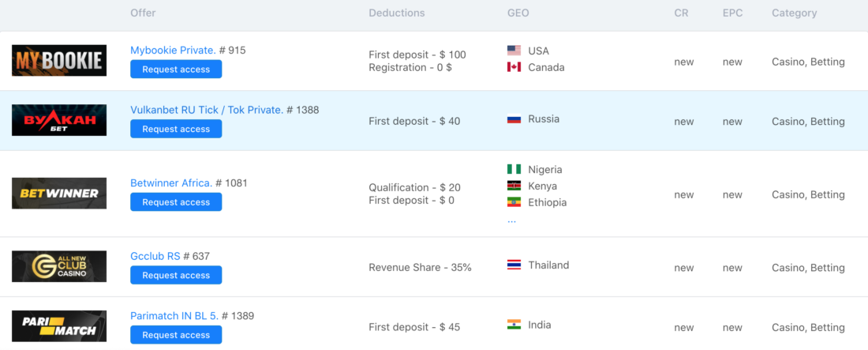Expand more GEO countries for Betwinner Africa

click(511, 220)
